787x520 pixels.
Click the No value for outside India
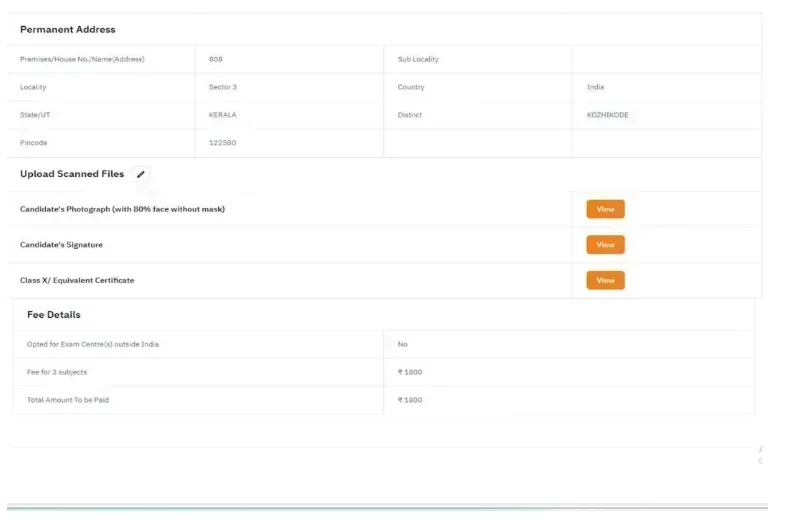coord(403,344)
